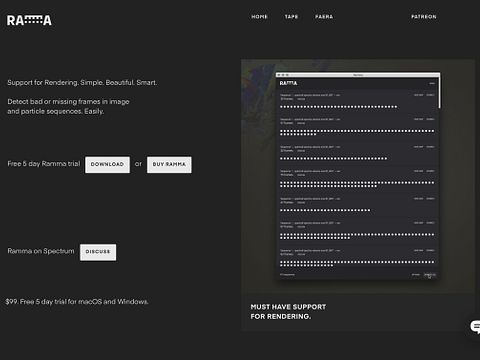Open the TAPE nav link

(291, 17)
